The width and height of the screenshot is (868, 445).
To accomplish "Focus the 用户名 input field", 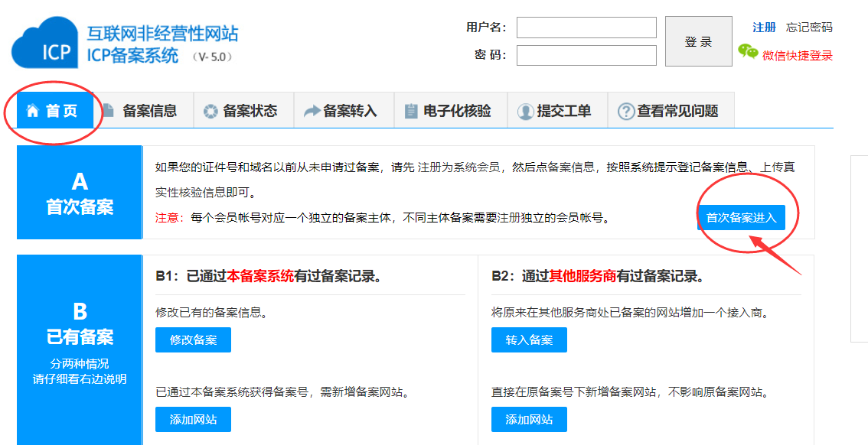I will pyautogui.click(x=586, y=28).
